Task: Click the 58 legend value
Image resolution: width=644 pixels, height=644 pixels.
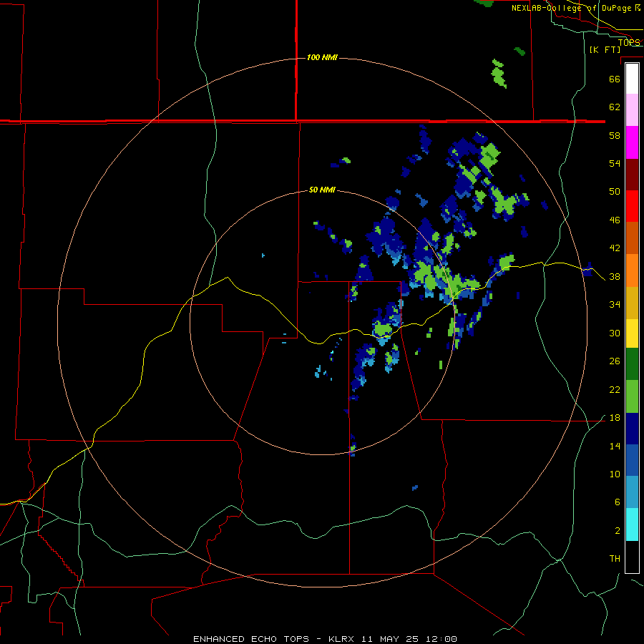Action: pyautogui.click(x=615, y=135)
